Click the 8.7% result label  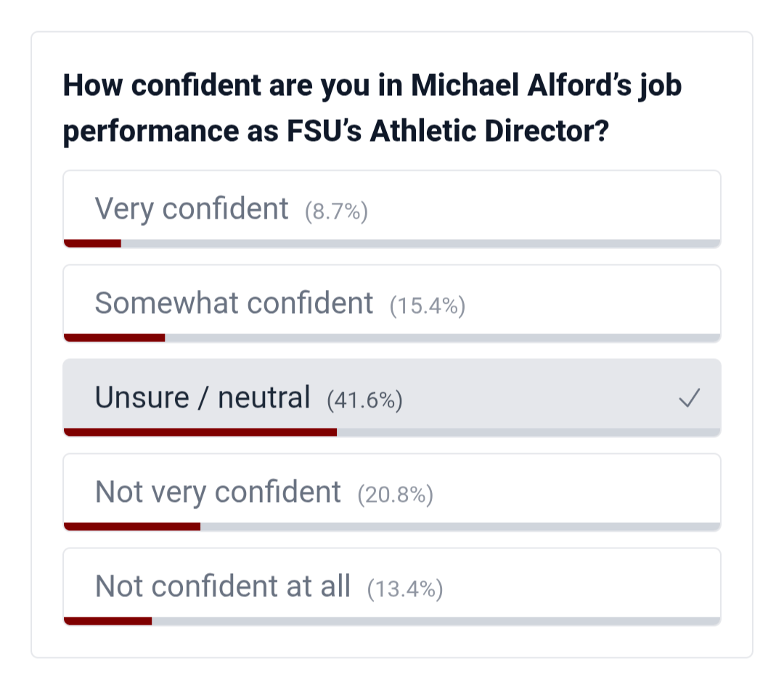click(x=336, y=211)
